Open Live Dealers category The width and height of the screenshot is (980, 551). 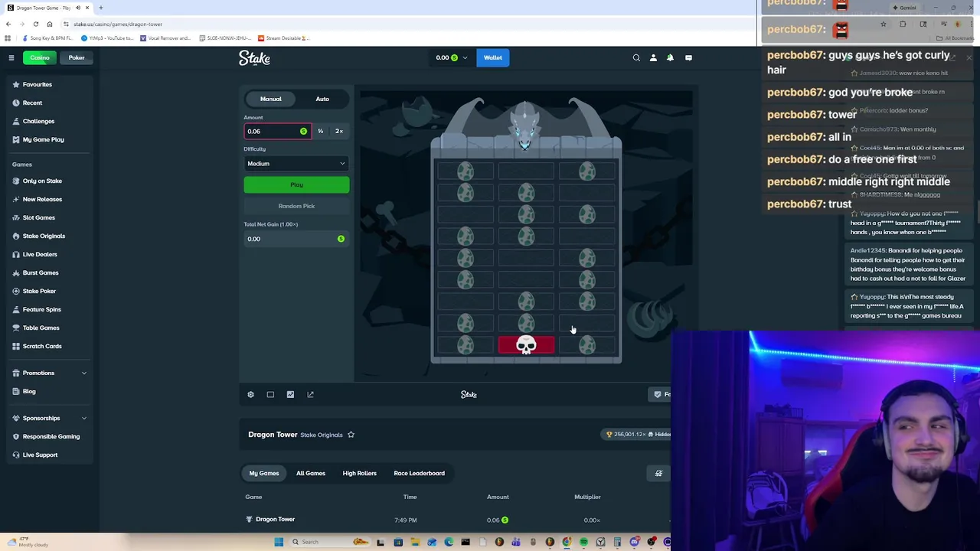pyautogui.click(x=40, y=254)
